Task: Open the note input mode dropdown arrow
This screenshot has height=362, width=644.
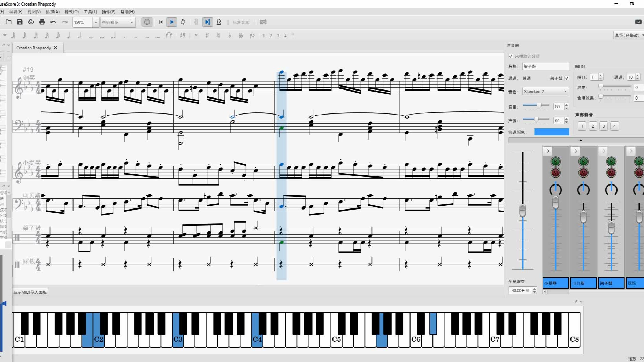Action: pos(5,35)
